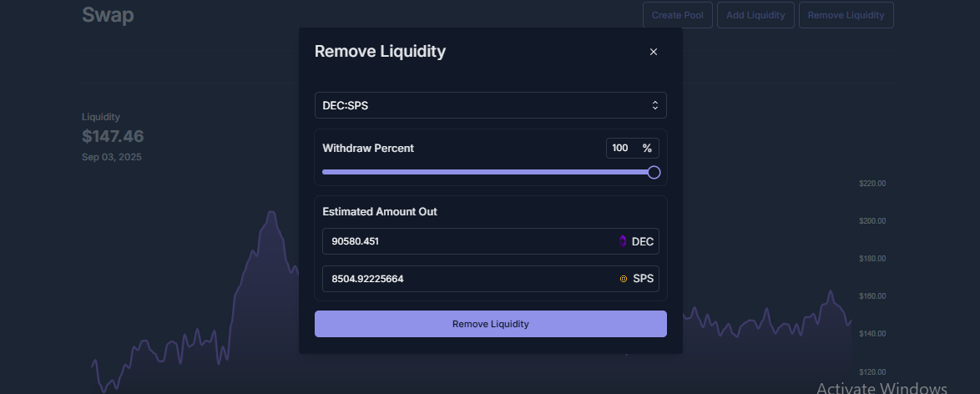Click the purple DEC token icon

[623, 241]
